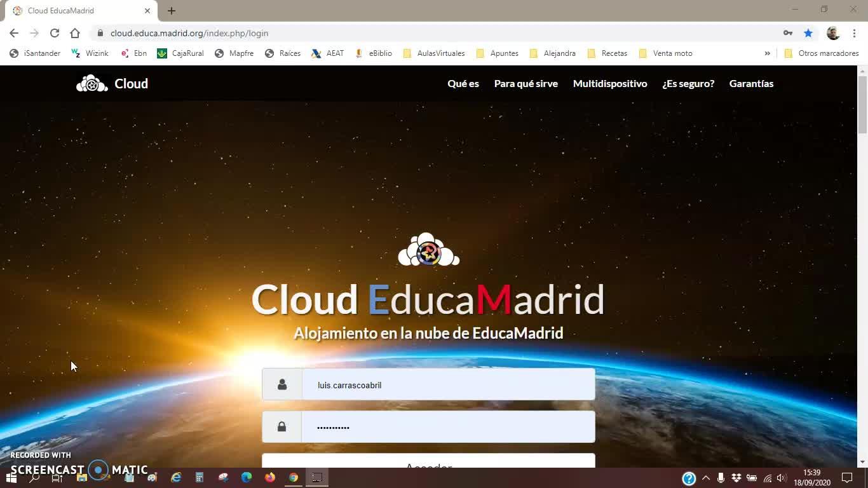
Task: Open the Calculator from the taskbar
Action: tap(200, 478)
